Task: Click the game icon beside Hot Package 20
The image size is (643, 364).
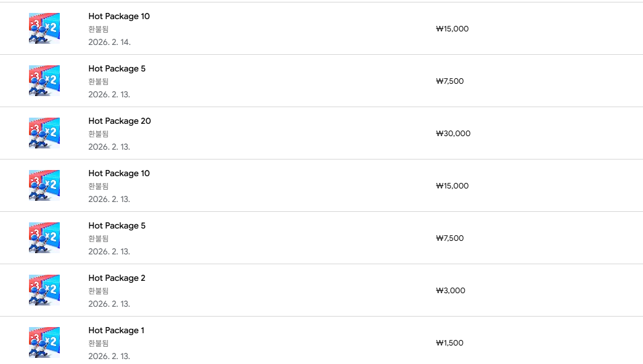Action: [44, 133]
